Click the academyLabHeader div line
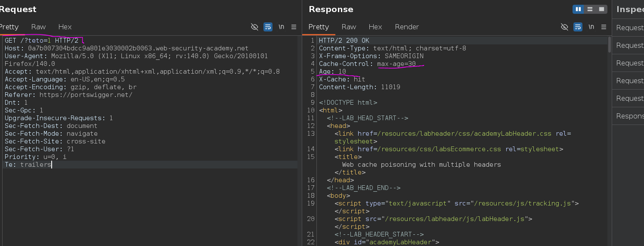644x246 pixels. (x=387, y=242)
